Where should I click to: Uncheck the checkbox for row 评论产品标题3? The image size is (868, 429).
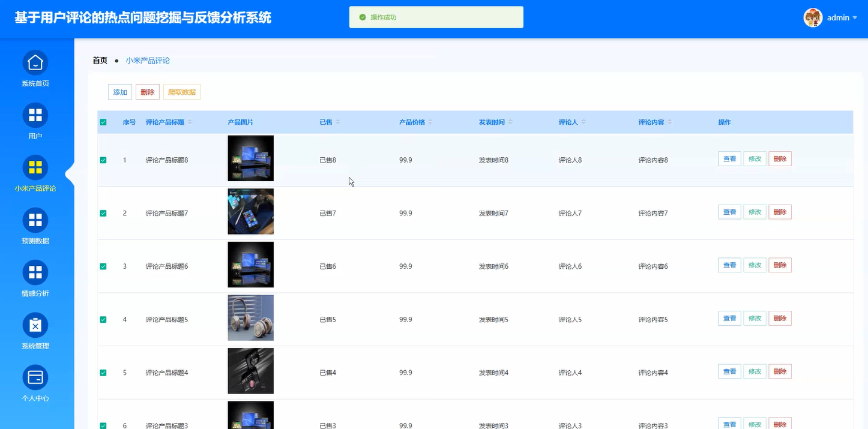[103, 425]
